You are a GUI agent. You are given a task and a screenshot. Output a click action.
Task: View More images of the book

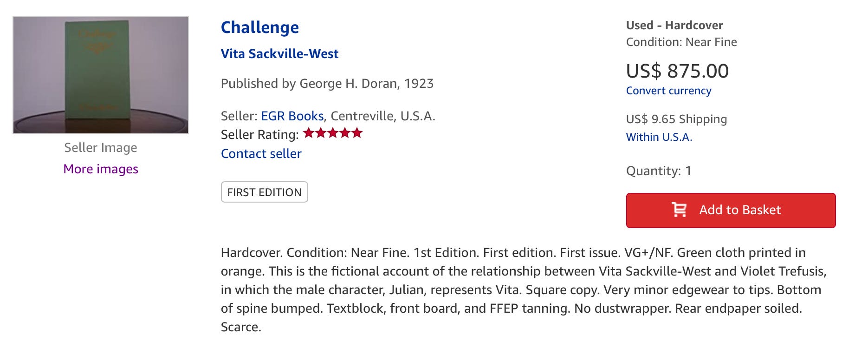click(x=101, y=169)
